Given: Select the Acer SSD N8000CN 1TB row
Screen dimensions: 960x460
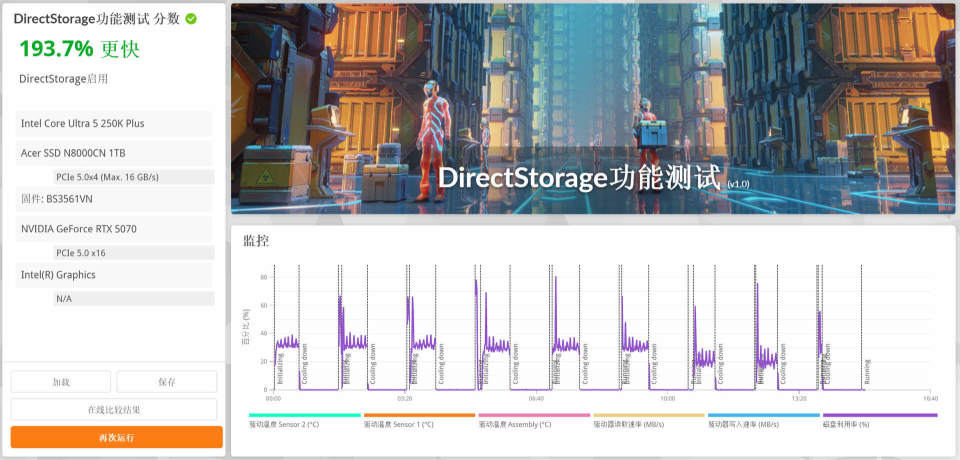Looking at the screenshot, I should (x=114, y=153).
